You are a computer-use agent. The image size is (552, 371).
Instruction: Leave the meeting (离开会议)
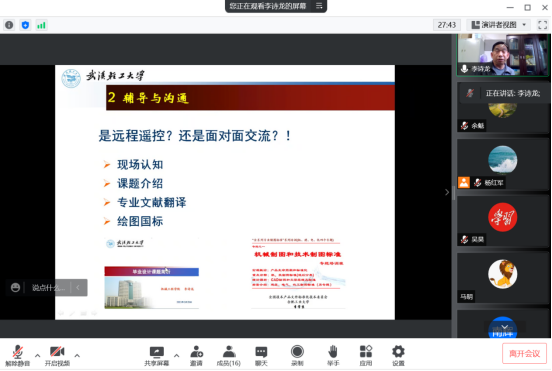524,353
